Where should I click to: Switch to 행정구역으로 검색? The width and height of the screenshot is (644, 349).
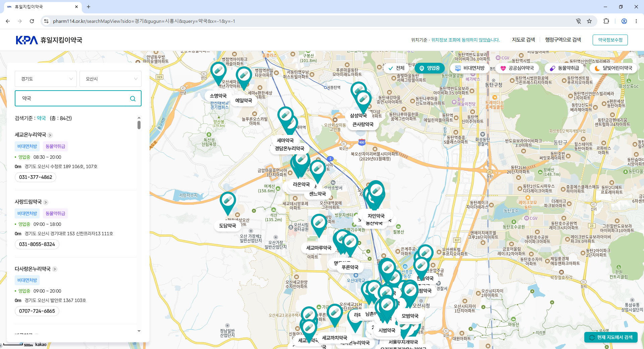click(563, 40)
